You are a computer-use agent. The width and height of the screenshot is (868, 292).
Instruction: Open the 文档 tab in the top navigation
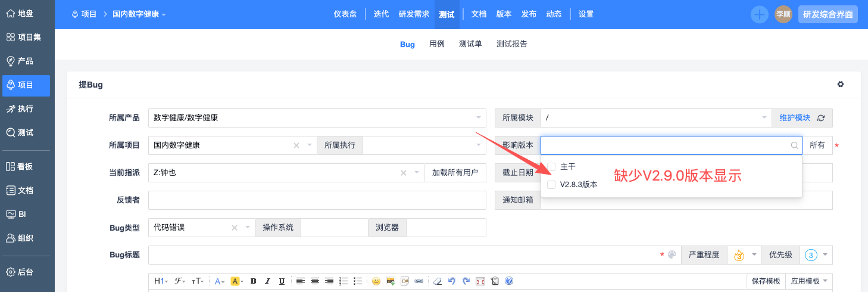pos(479,14)
